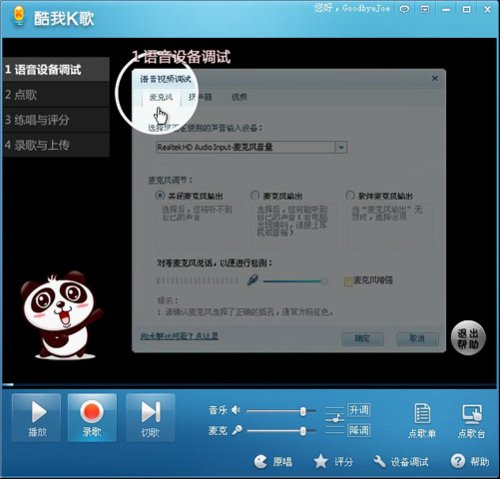Click the 退出帮助 round button
Screen dimensions: 500x479
[468, 338]
